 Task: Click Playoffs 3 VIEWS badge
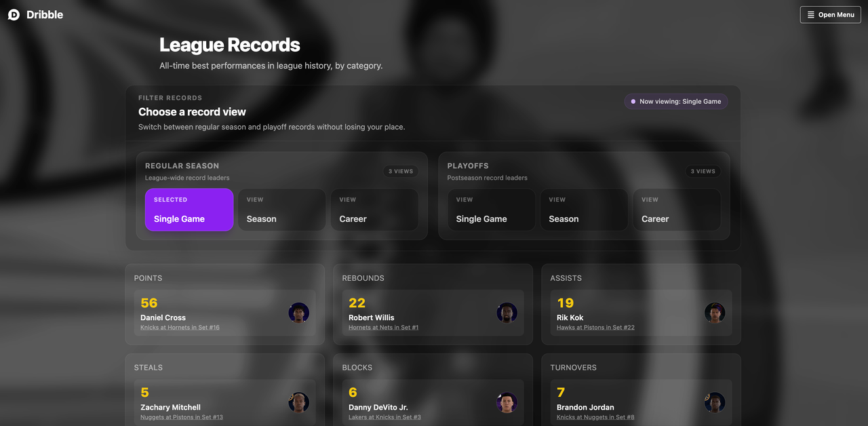[703, 172]
